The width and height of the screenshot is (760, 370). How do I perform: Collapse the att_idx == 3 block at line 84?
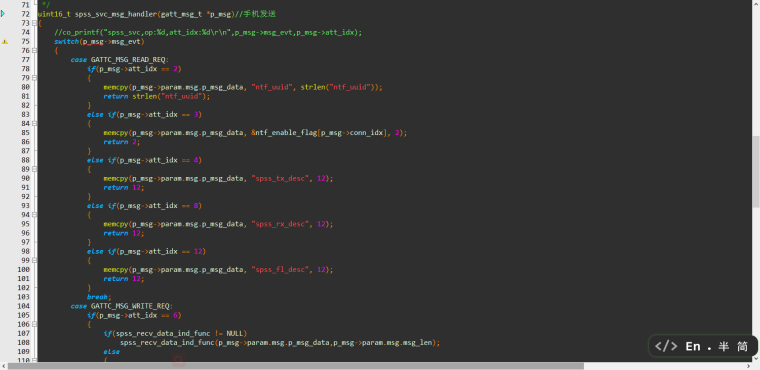pyautogui.click(x=34, y=123)
